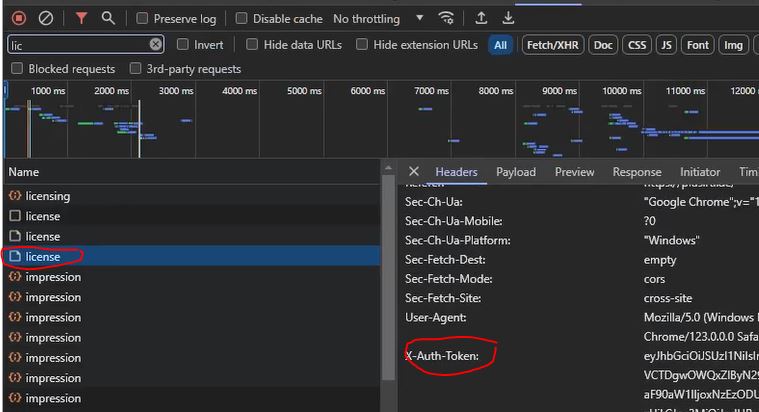
Task: Click the Sec-Ch-Ua-Mobile header name
Action: pyautogui.click(x=454, y=221)
